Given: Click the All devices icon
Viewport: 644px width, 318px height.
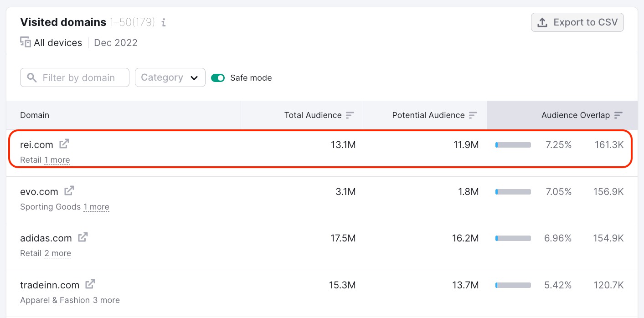Looking at the screenshot, I should point(26,42).
